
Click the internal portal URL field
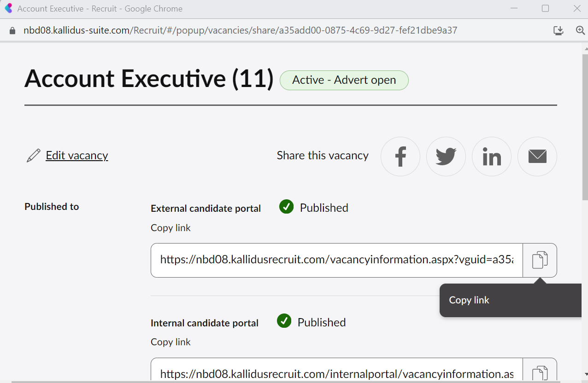[336, 374]
